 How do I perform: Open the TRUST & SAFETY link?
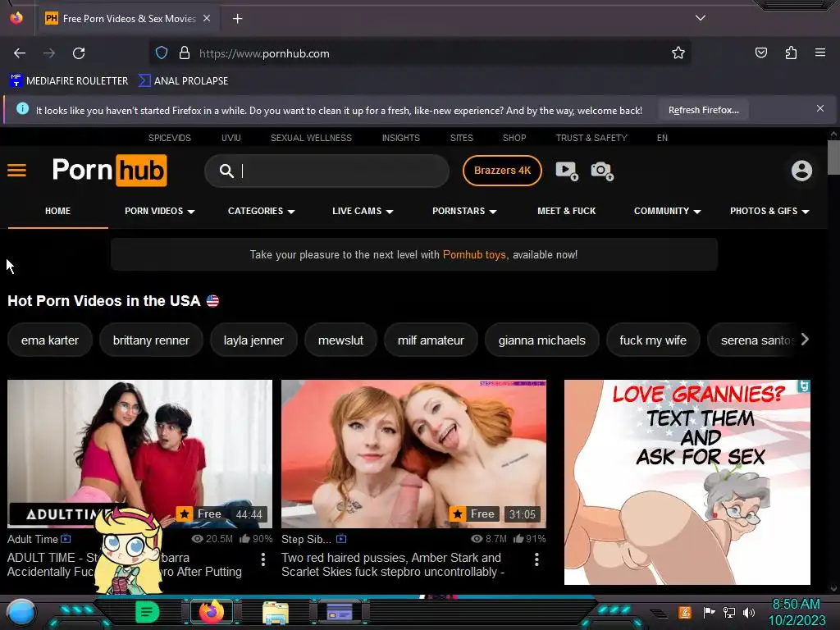[x=591, y=138]
